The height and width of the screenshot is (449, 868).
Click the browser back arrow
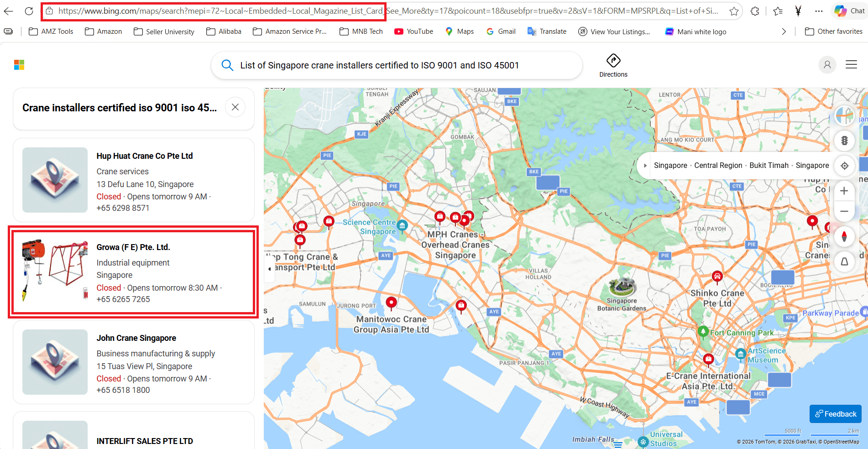(x=8, y=11)
